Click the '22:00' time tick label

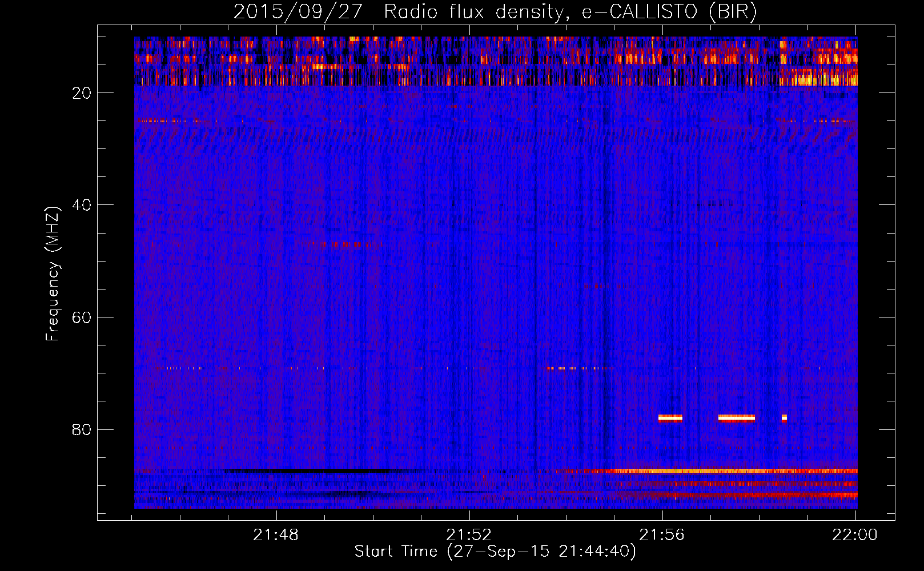(x=855, y=535)
